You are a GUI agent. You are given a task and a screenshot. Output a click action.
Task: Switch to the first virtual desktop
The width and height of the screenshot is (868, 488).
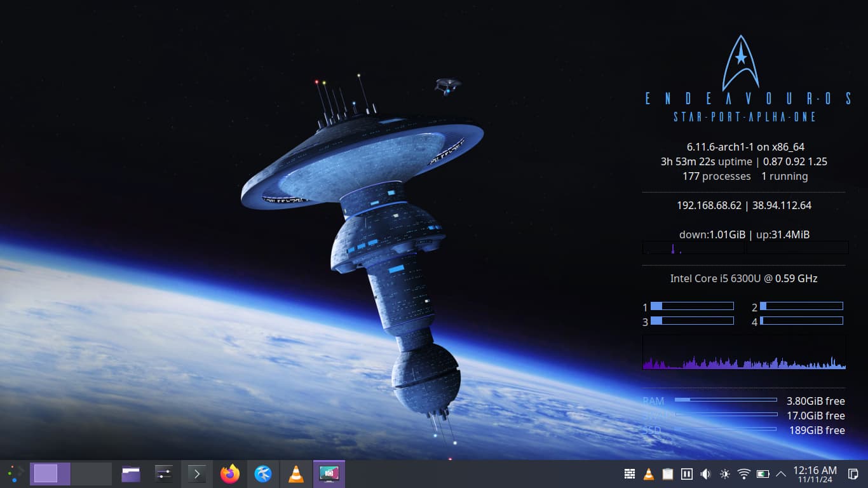pyautogui.click(x=50, y=474)
